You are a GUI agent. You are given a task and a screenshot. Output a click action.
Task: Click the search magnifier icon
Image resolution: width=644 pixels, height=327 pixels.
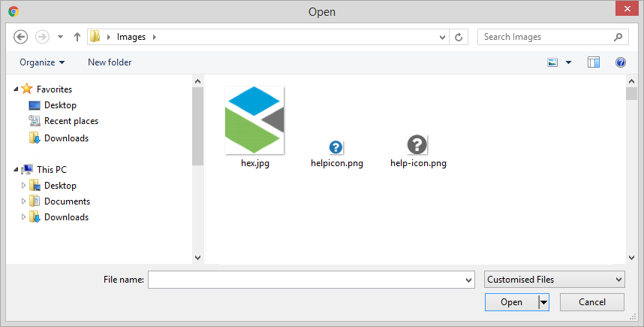point(618,37)
